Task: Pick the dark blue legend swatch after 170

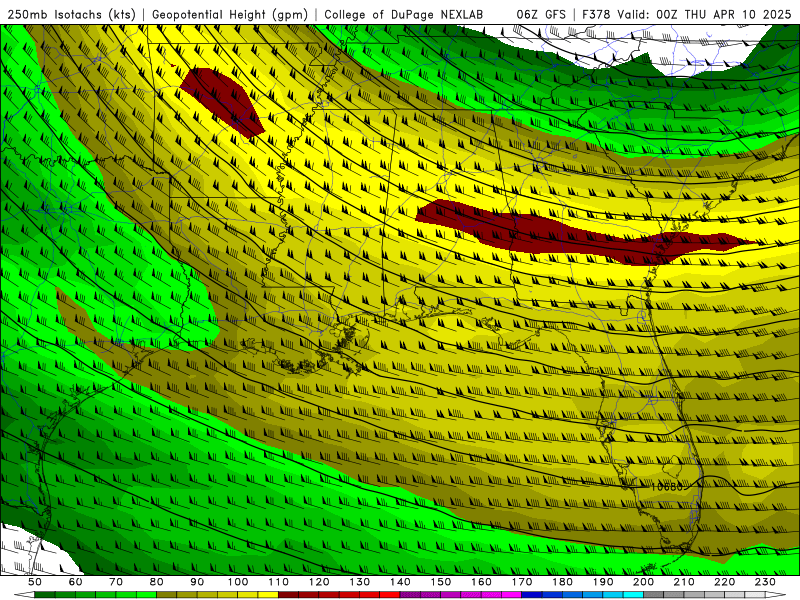Action: point(532,595)
